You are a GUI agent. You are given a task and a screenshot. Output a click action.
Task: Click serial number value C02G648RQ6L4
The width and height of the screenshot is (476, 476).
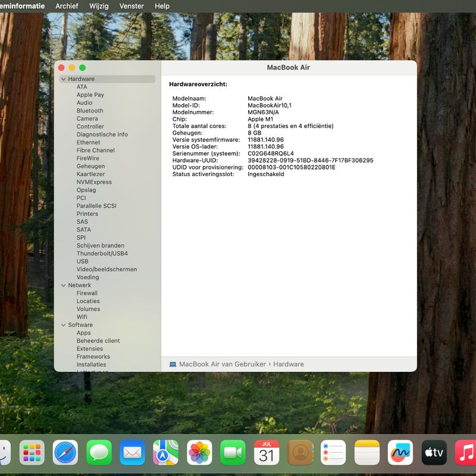click(x=271, y=154)
